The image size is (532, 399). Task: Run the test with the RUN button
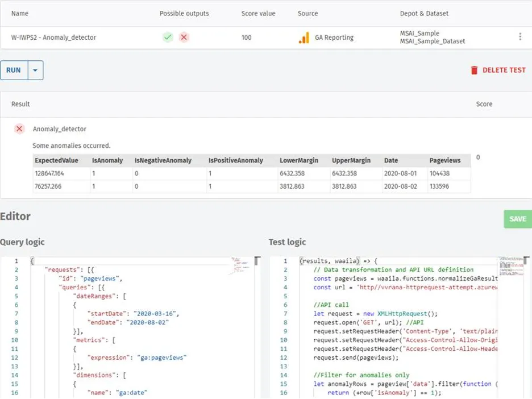(x=14, y=70)
